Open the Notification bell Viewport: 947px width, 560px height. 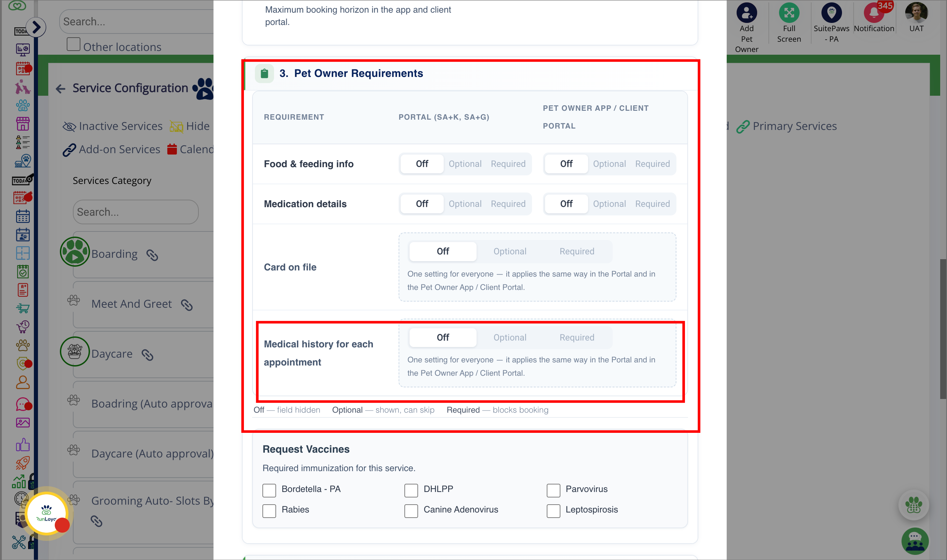874,13
